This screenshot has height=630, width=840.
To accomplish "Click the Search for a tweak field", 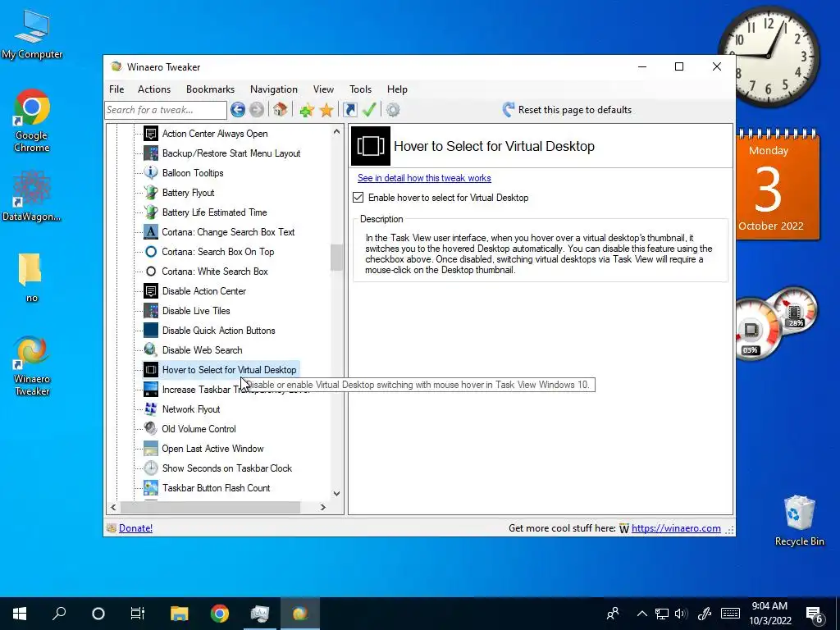I will tap(166, 110).
